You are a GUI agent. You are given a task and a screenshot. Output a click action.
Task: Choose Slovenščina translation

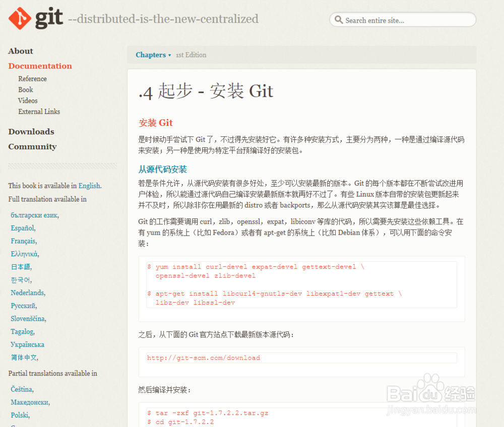[x=28, y=318]
